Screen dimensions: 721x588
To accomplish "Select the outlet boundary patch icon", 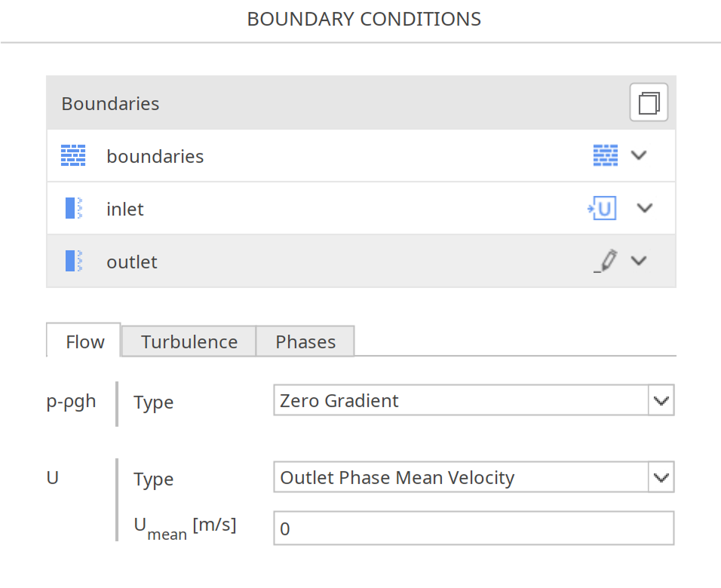I will click(72, 261).
